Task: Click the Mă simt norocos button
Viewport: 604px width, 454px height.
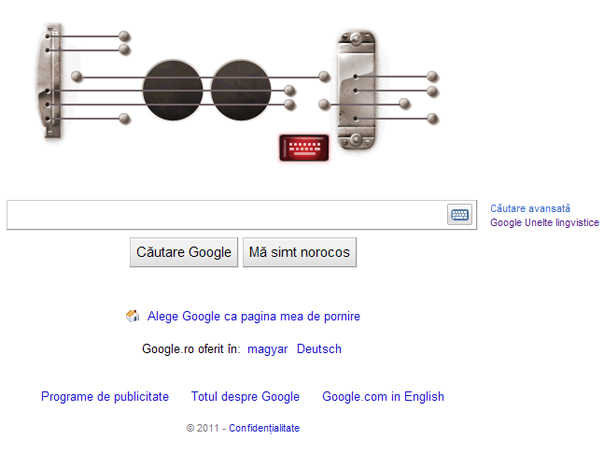Action: pyautogui.click(x=299, y=252)
